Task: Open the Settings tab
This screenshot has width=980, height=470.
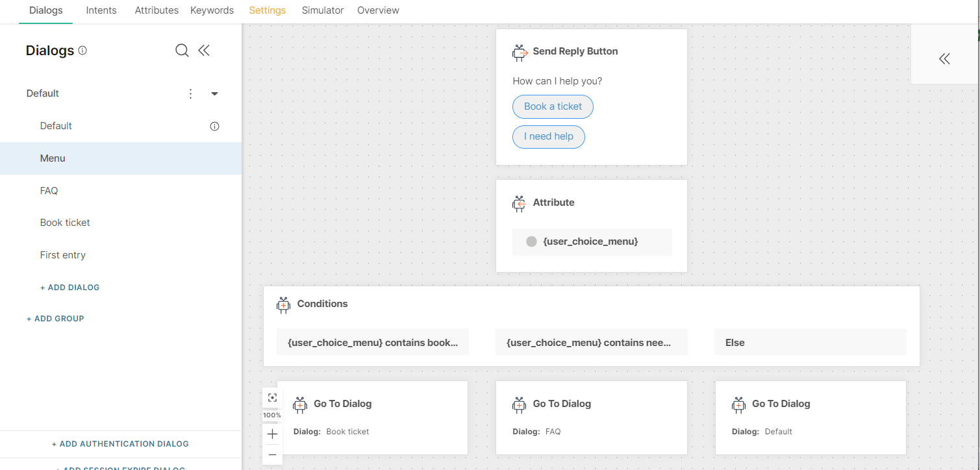Action: click(x=267, y=10)
